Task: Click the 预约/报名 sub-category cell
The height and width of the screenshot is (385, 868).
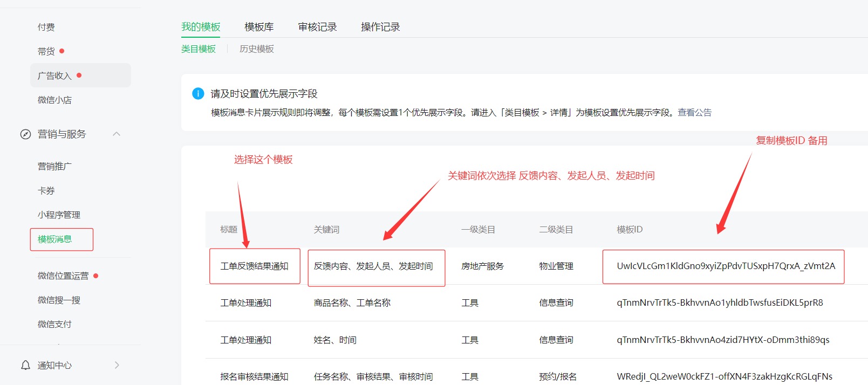Action: 558,376
